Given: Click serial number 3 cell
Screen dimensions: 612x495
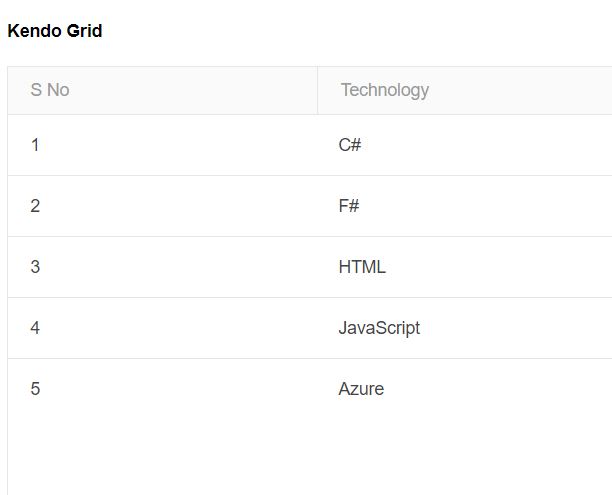Looking at the screenshot, I should pyautogui.click(x=162, y=267).
